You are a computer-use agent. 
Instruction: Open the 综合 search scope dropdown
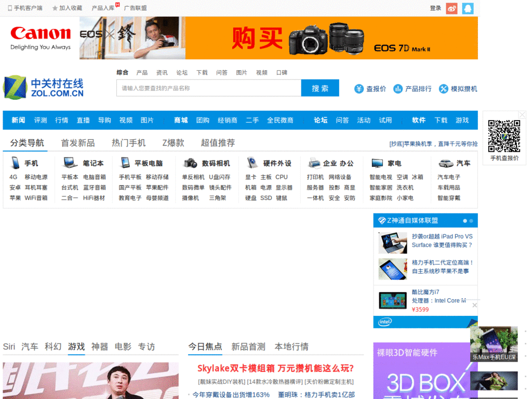[x=123, y=72]
